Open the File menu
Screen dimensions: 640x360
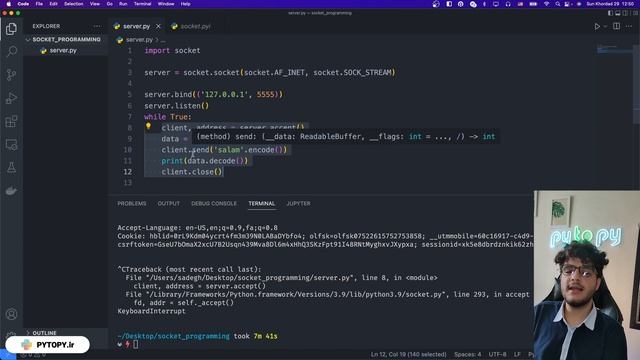tap(39, 4)
